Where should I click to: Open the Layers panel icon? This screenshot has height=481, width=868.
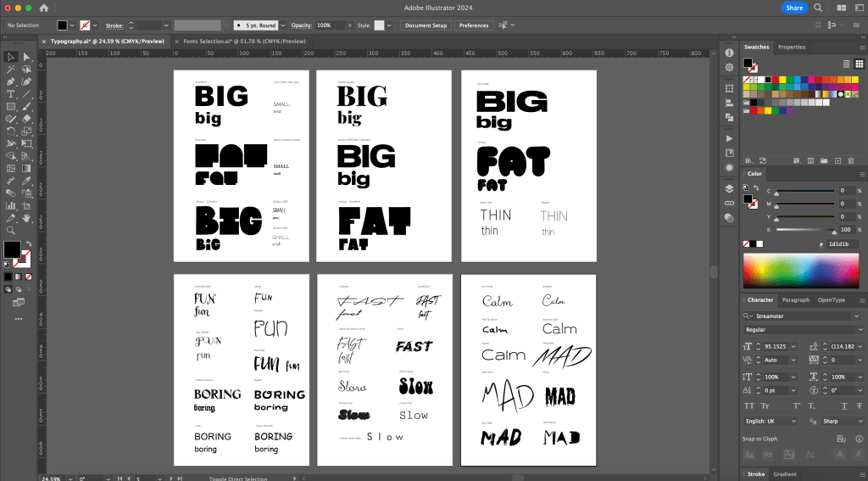[729, 188]
